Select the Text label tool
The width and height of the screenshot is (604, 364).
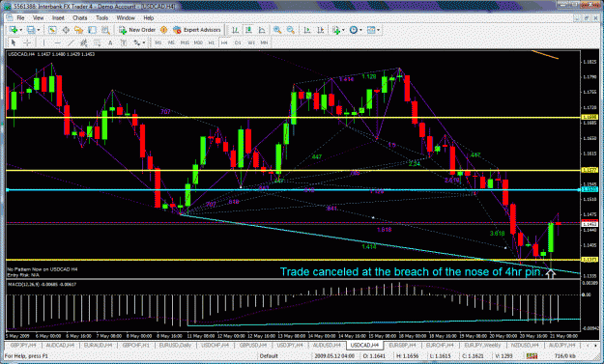(110, 42)
